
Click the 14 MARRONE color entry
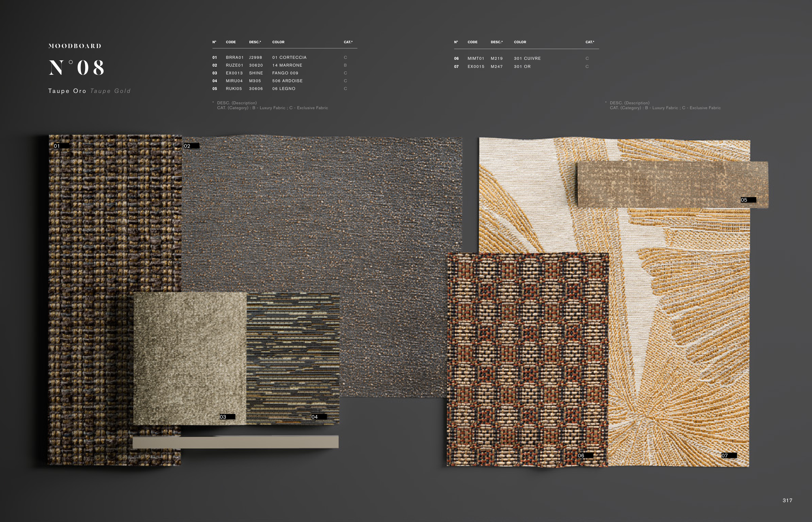pyautogui.click(x=287, y=65)
